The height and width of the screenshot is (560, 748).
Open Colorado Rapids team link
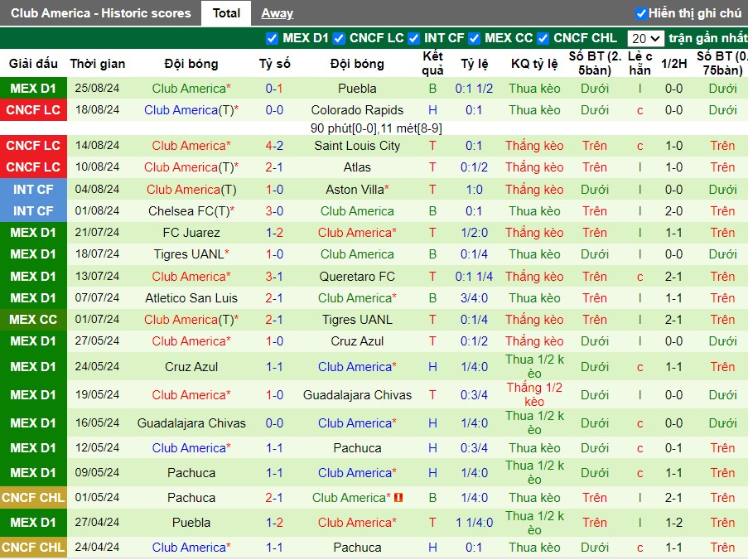point(357,110)
